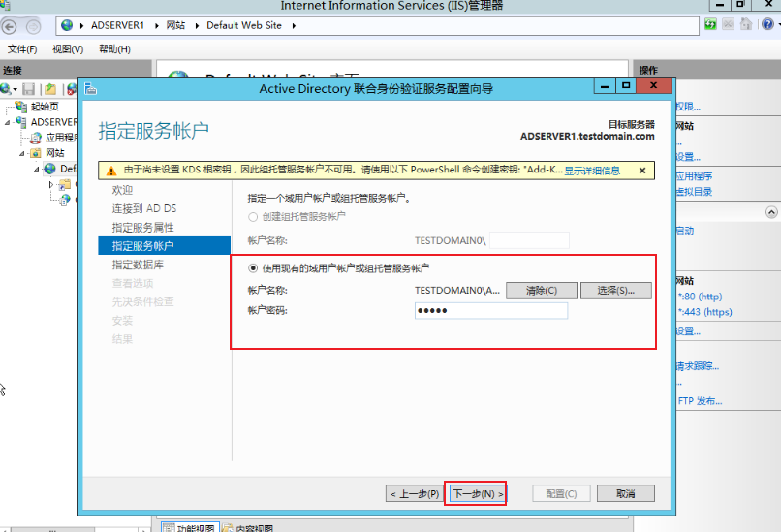This screenshot has height=532, width=781.
Task: Click the 取消 button
Action: [x=626, y=493]
